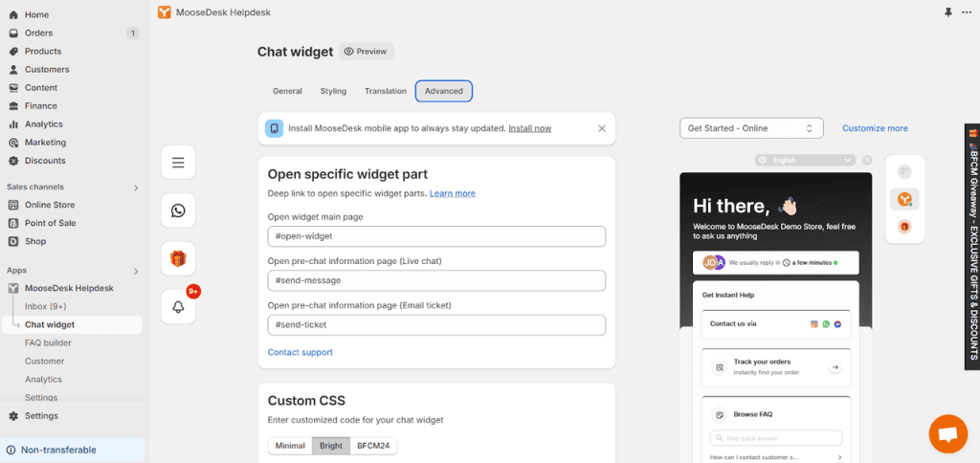Select the Shop channel icon

pyautogui.click(x=13, y=241)
